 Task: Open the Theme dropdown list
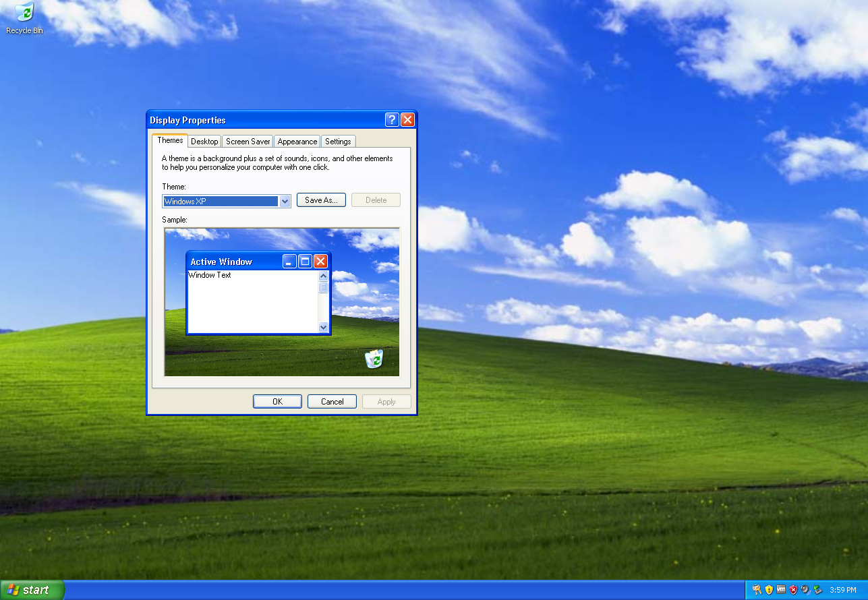(x=285, y=201)
